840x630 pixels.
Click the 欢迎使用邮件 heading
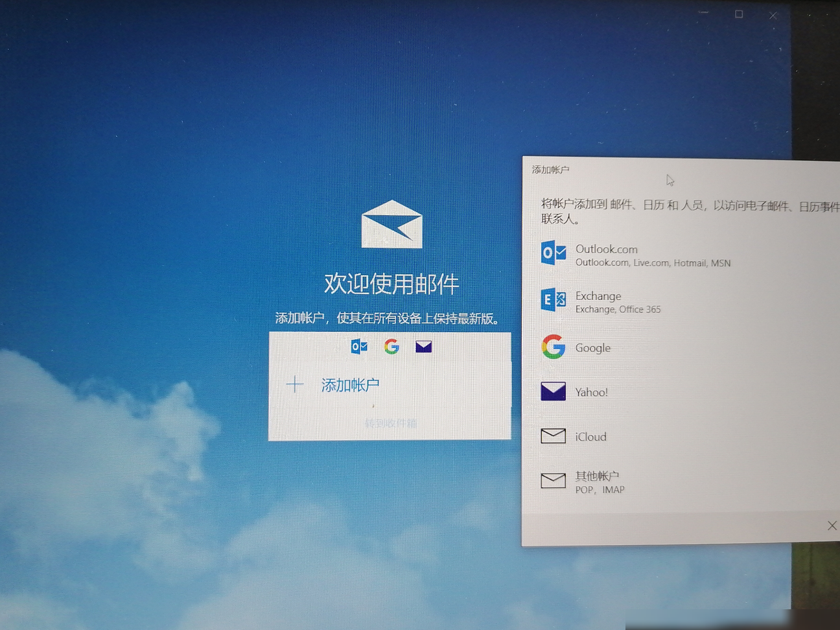pyautogui.click(x=391, y=283)
